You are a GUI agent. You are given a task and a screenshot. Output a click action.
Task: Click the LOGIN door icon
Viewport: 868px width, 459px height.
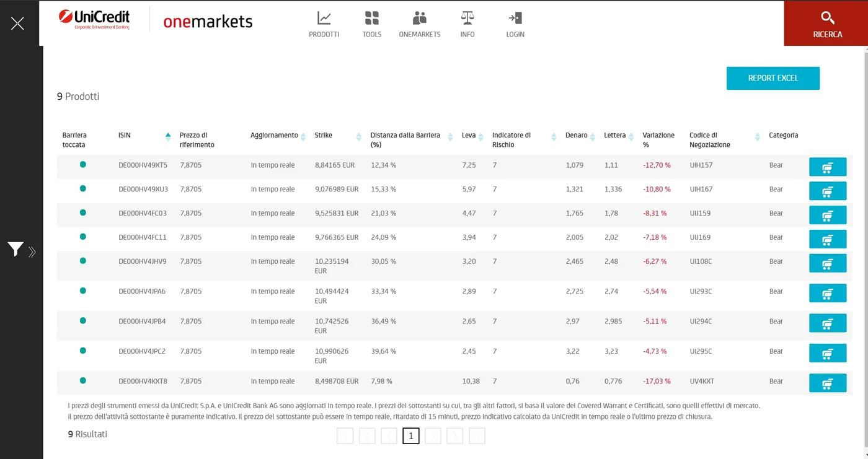pos(515,18)
